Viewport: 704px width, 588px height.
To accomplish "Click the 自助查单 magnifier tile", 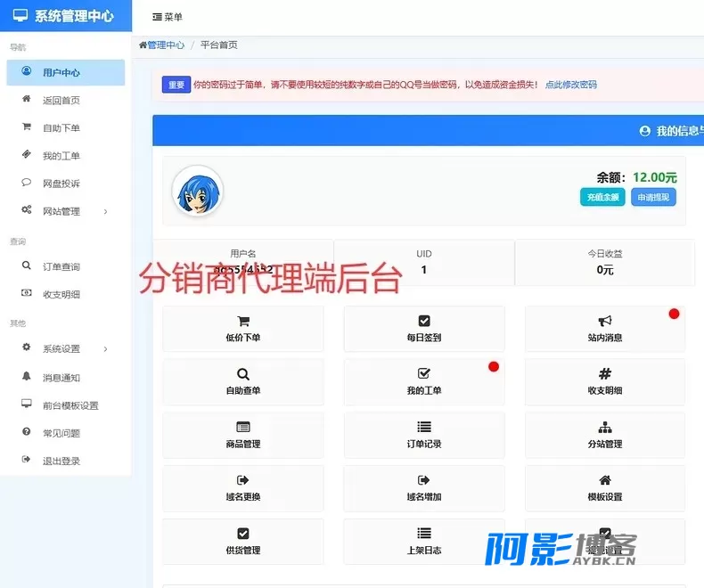I will coord(243,382).
